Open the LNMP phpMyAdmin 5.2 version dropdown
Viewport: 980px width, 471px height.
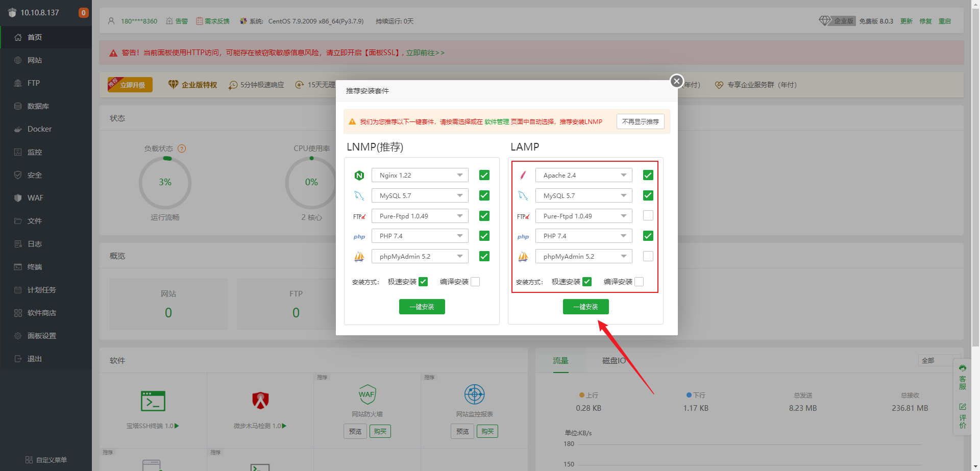420,256
